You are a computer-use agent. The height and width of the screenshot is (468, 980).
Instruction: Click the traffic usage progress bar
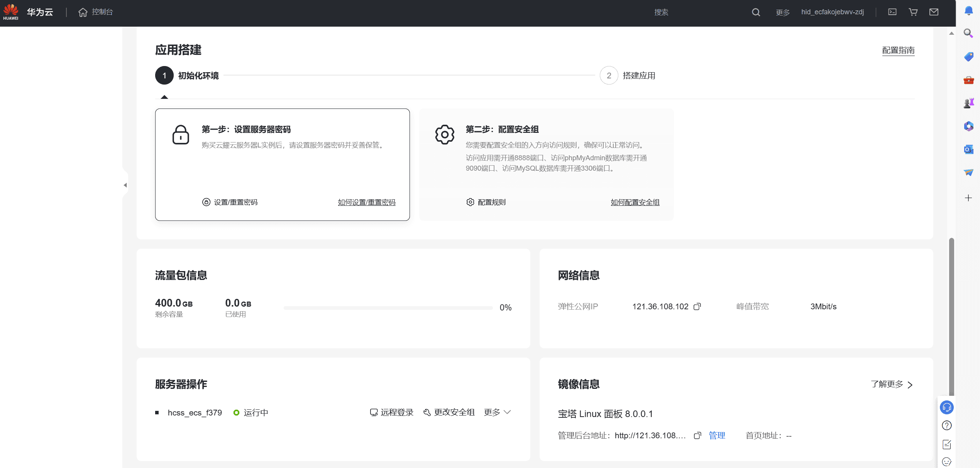pyautogui.click(x=388, y=308)
